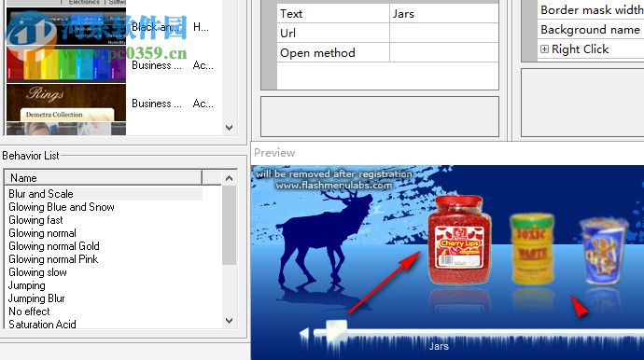Click the preview slider handle
Viewport: 644px width, 360px height.
tap(336, 330)
